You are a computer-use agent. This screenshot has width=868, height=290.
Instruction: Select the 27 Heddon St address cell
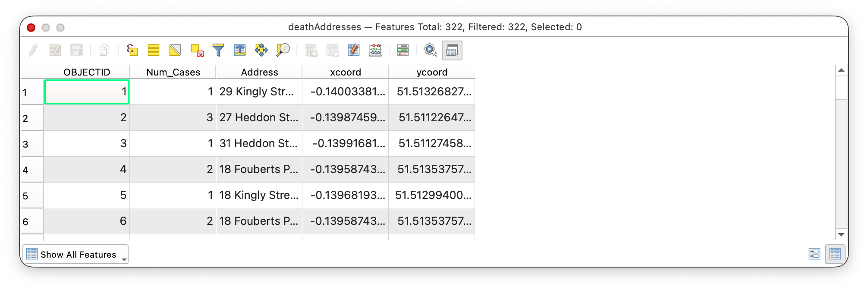click(259, 117)
